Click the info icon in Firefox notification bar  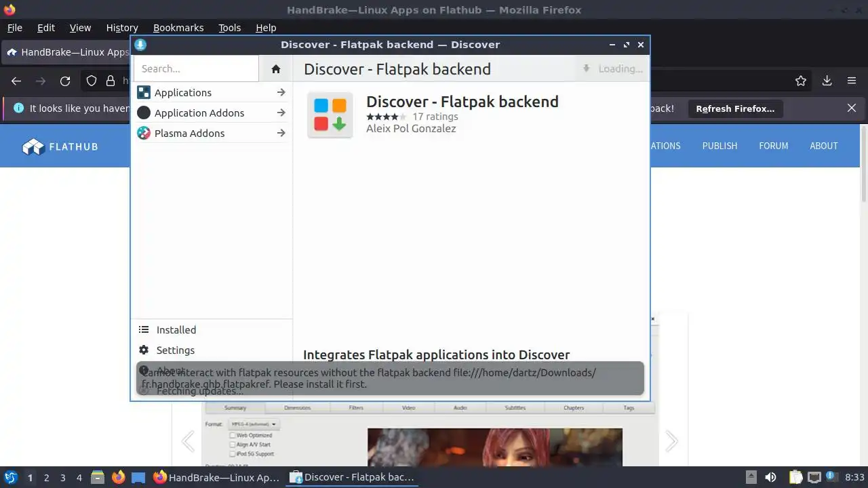[18, 108]
